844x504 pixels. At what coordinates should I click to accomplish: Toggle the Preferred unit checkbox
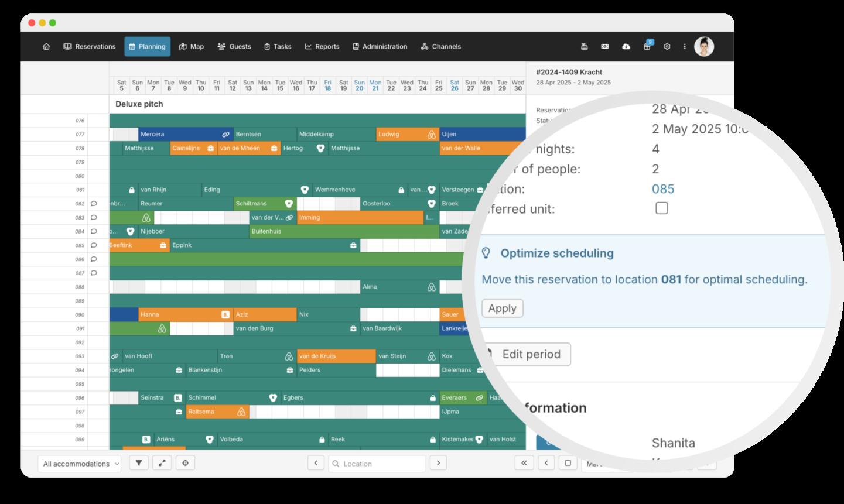coord(661,208)
